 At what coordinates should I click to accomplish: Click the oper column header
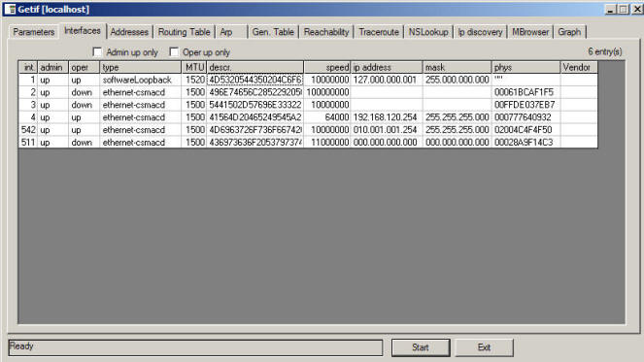84,67
